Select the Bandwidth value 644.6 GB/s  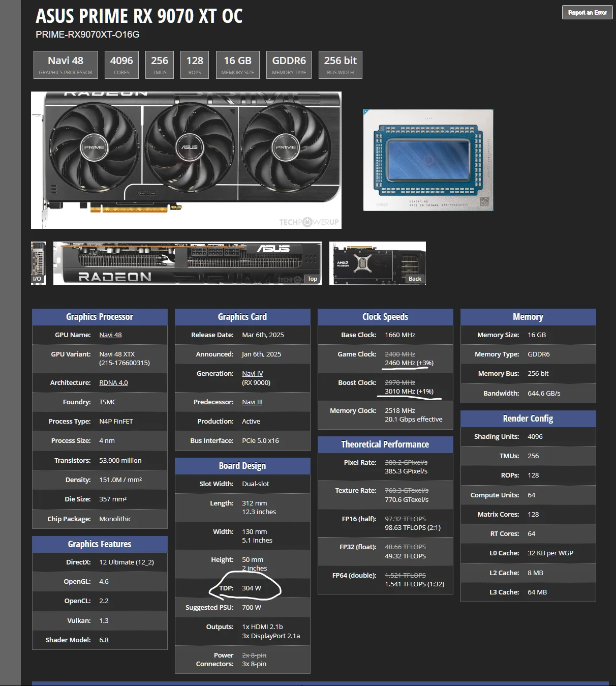(x=544, y=393)
